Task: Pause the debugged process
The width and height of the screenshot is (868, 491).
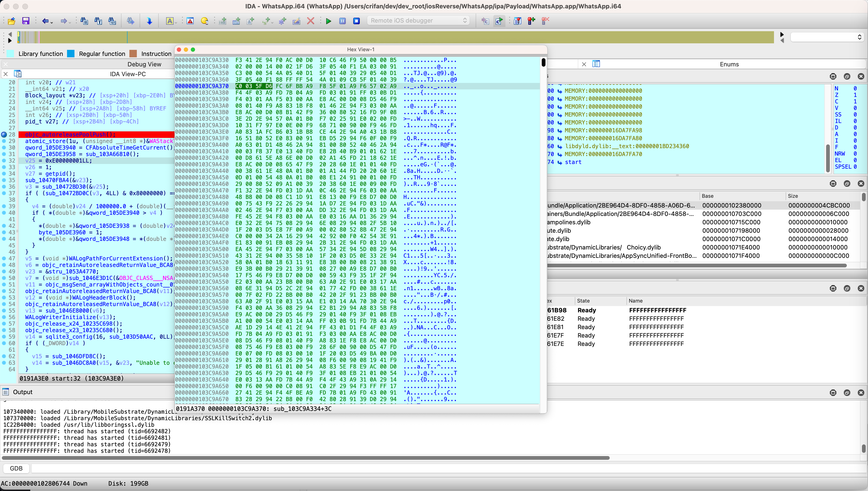Action: 342,21
